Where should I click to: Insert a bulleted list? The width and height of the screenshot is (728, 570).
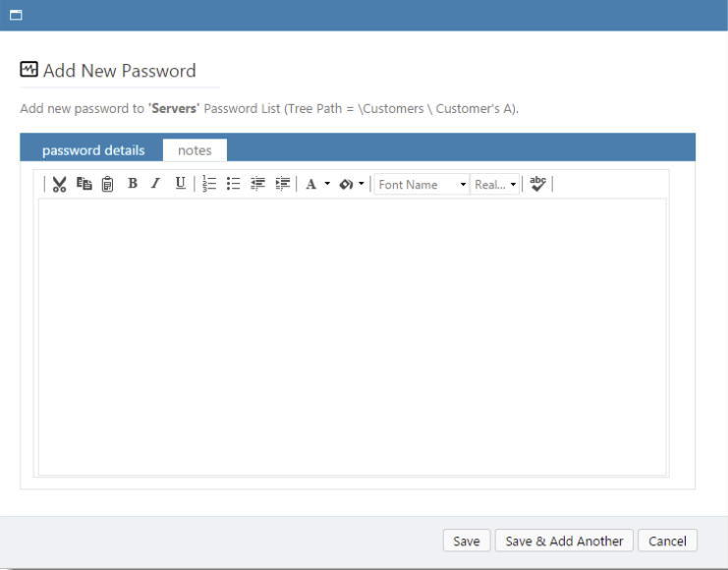coord(234,184)
